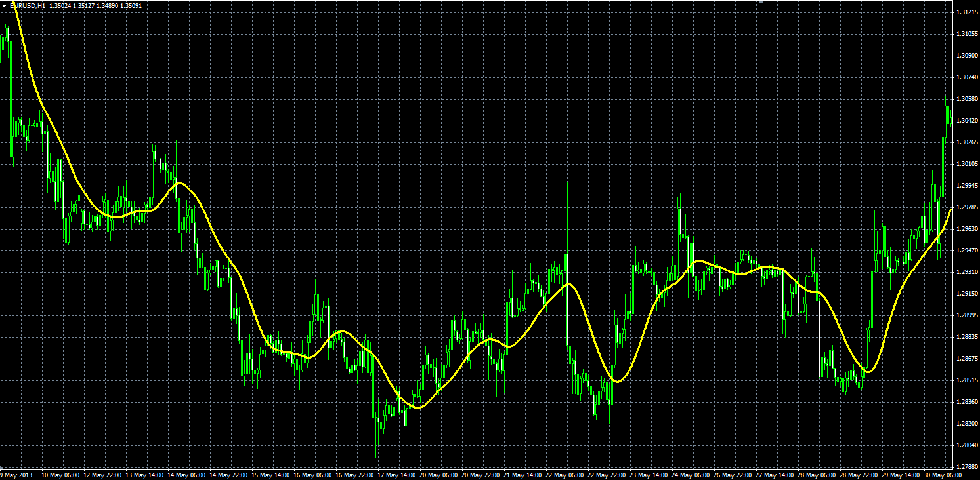The image size is (980, 480).
Task: Click price scale label 1.29150
Action: (967, 294)
